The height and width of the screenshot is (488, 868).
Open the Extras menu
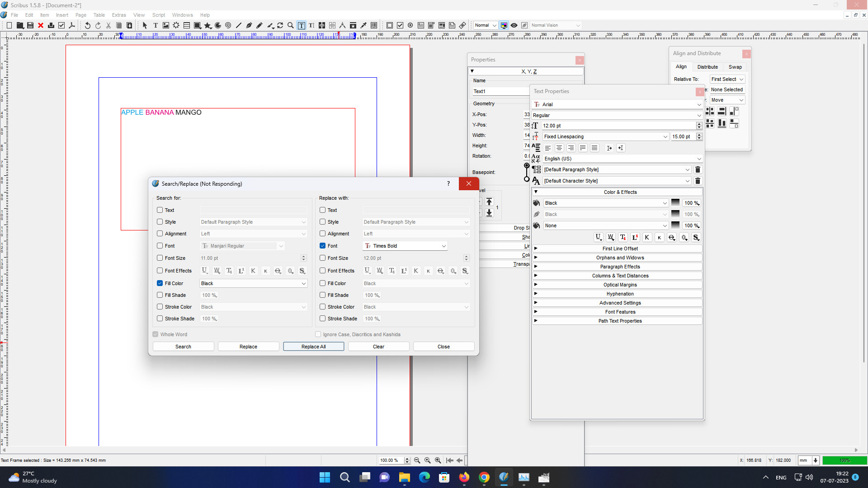click(119, 15)
